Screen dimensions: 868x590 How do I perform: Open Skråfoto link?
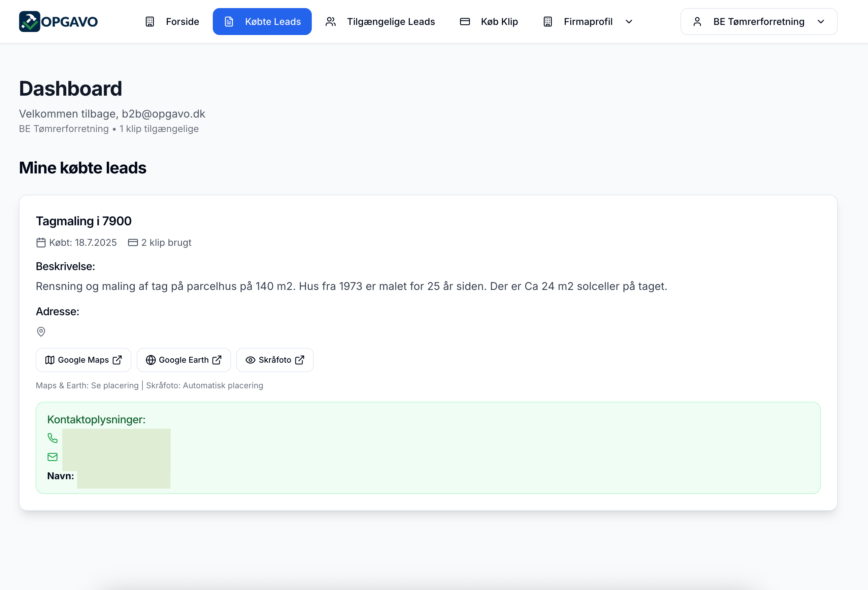click(275, 360)
